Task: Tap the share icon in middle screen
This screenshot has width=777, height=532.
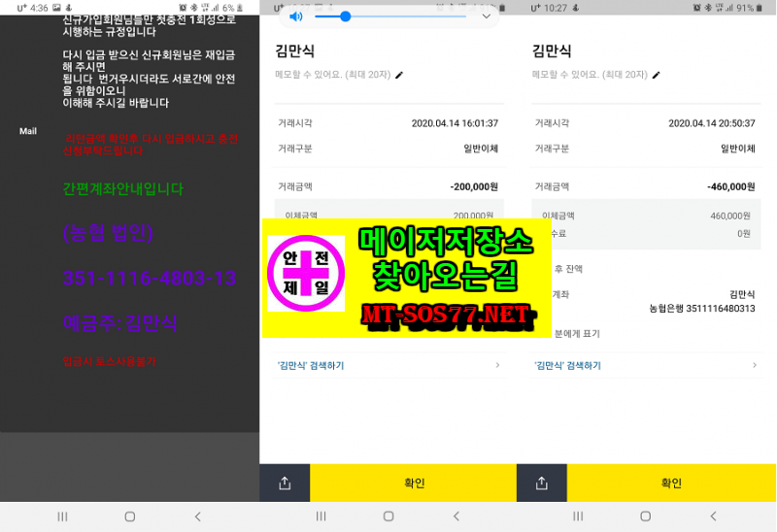Action: click(285, 482)
